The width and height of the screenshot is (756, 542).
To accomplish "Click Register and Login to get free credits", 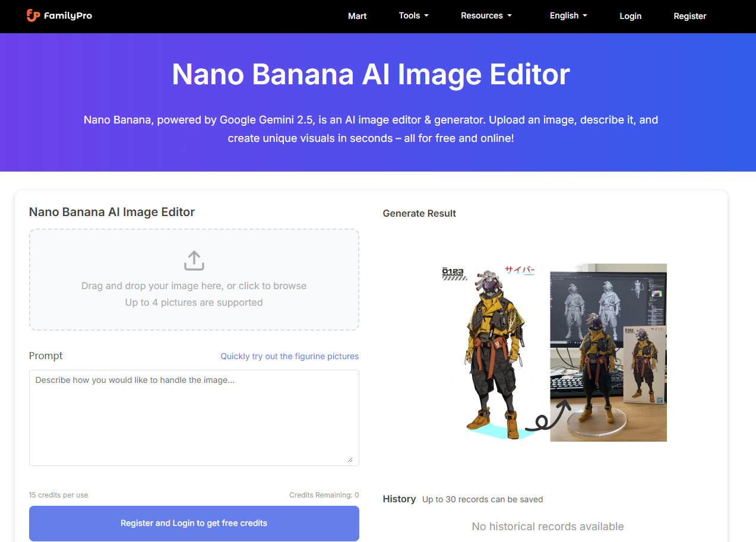I will [194, 523].
